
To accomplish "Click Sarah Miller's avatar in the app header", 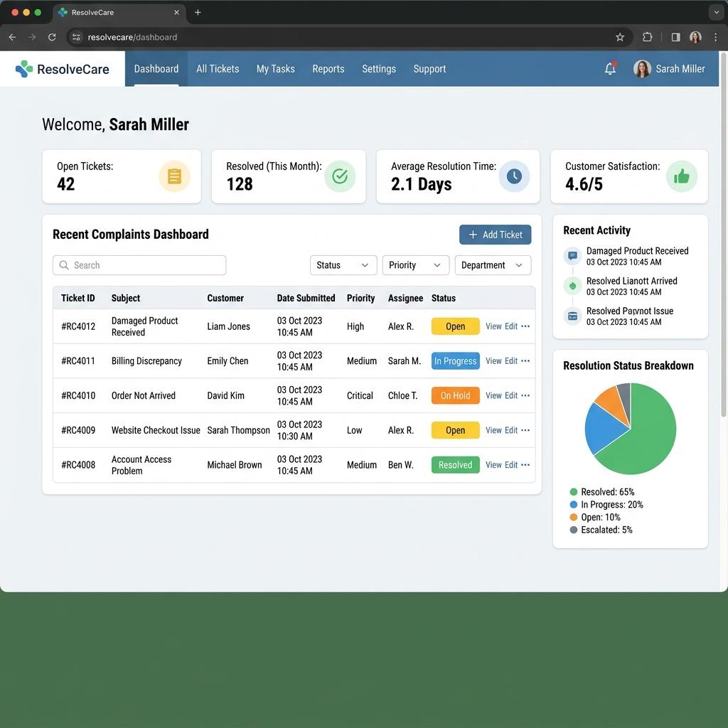I will (x=642, y=69).
